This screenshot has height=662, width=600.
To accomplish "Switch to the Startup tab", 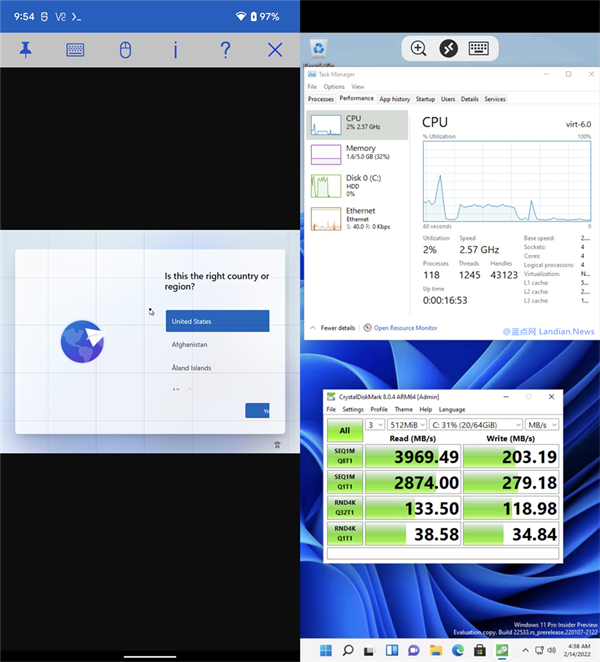I will pos(425,99).
